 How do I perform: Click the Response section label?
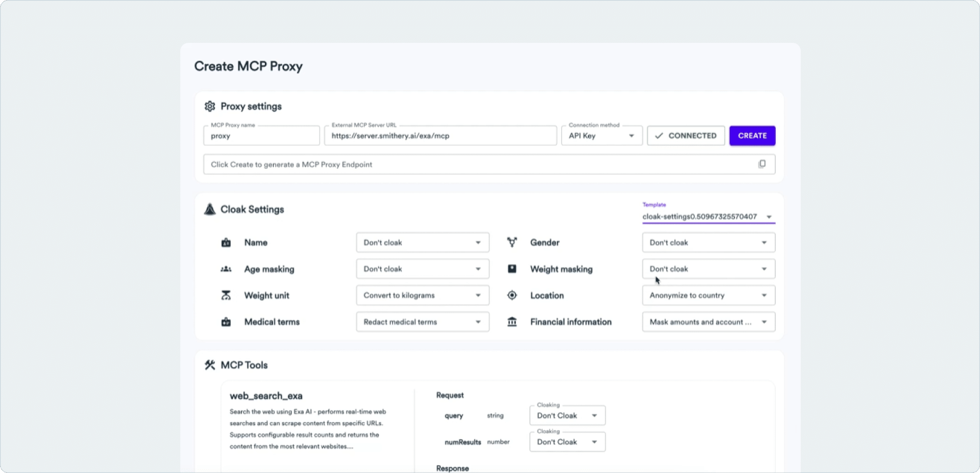click(x=452, y=468)
